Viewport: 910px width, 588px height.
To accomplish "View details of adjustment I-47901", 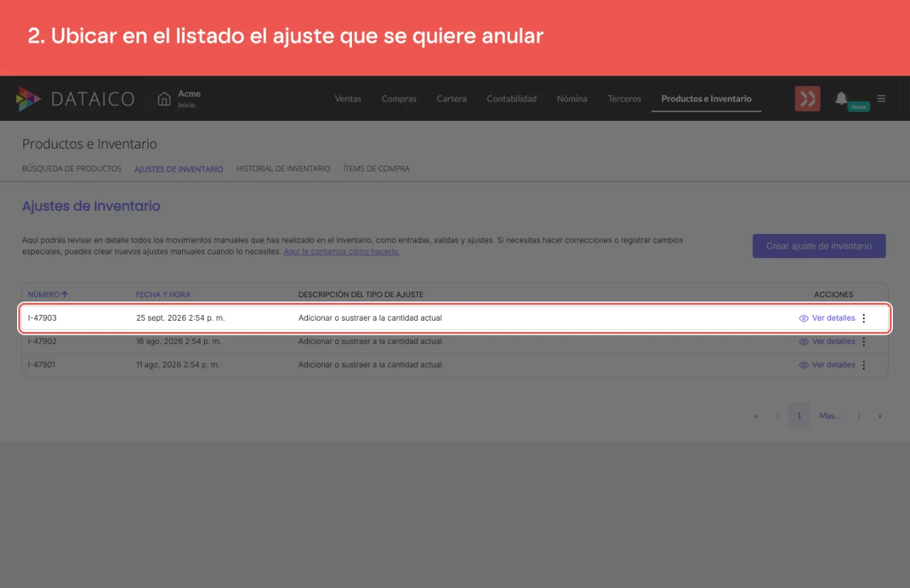I will [x=827, y=365].
